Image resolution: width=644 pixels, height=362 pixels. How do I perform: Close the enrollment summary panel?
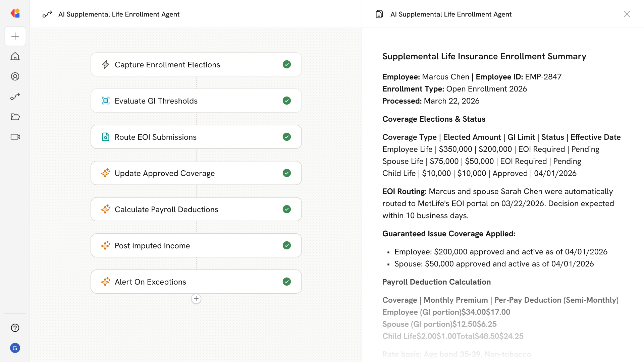(627, 14)
